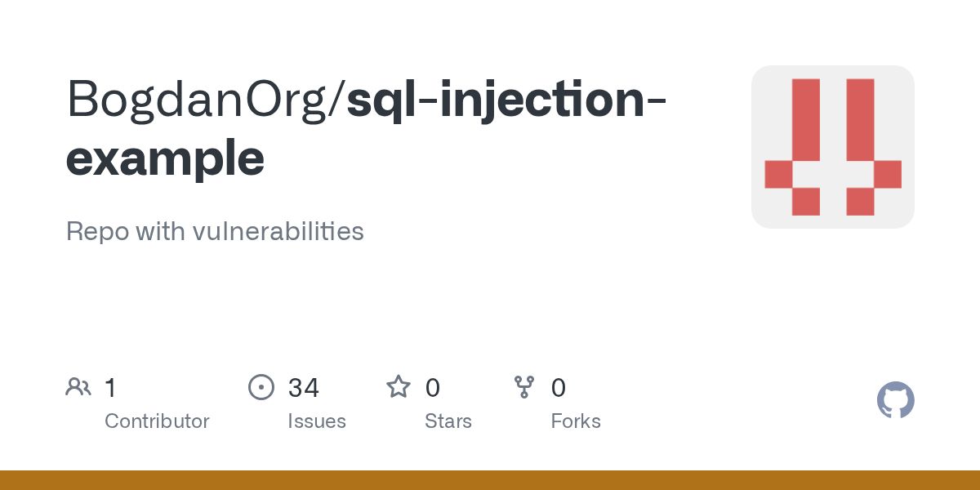The height and width of the screenshot is (490, 980).
Task: Click the word 'example' in title
Action: point(165,158)
